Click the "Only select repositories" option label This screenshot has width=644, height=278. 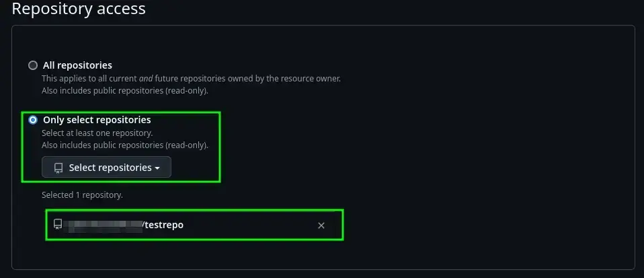pos(97,120)
